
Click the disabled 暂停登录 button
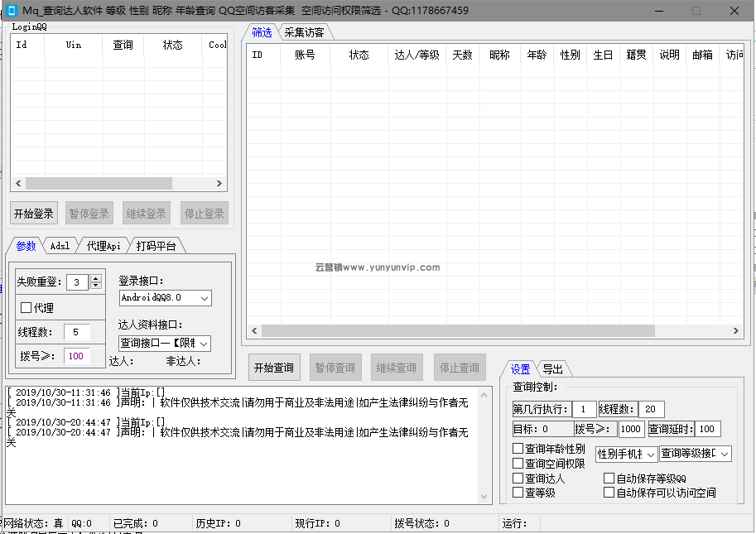coord(89,214)
